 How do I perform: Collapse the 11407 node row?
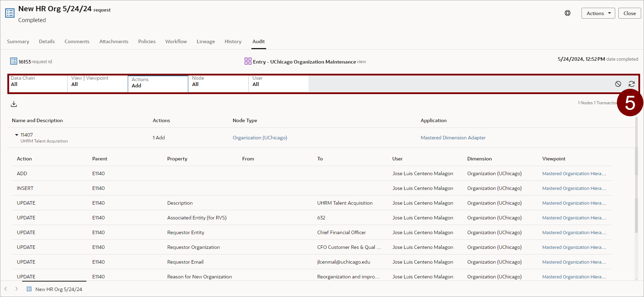(x=17, y=135)
